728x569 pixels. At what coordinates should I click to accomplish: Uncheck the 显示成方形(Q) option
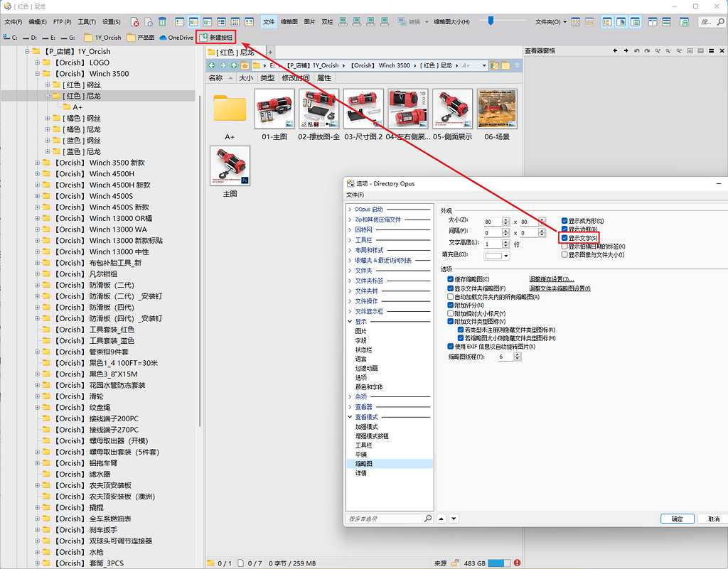[563, 220]
